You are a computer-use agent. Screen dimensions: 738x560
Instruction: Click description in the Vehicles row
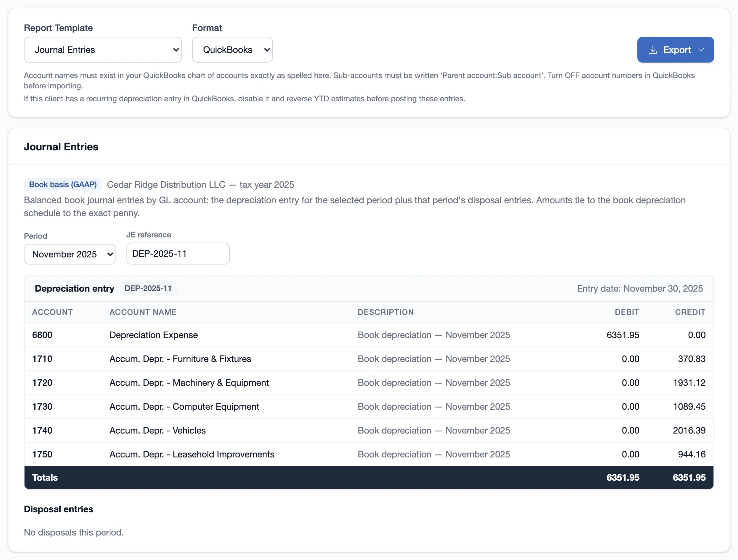coord(434,431)
